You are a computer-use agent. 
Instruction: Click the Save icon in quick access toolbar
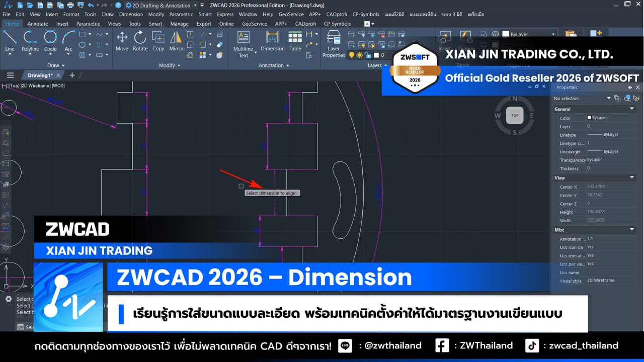tap(40, 5)
